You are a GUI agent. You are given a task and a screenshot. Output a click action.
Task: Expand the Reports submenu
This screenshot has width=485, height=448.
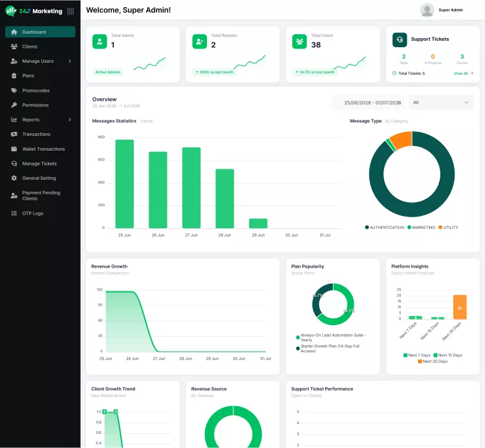point(70,120)
